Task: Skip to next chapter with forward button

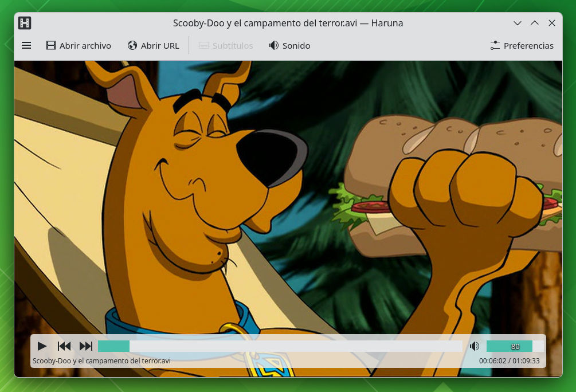Action: [87, 346]
